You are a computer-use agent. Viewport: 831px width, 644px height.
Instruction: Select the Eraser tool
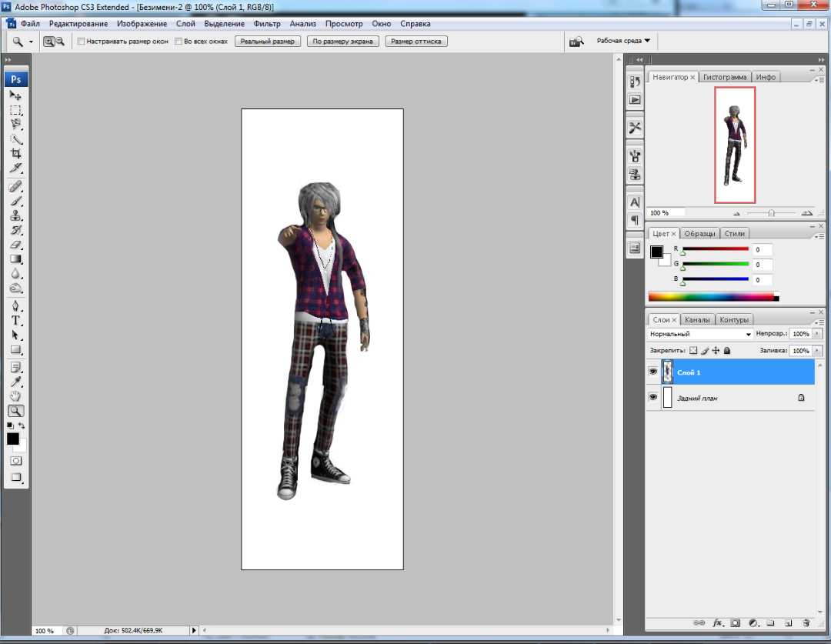[x=15, y=245]
